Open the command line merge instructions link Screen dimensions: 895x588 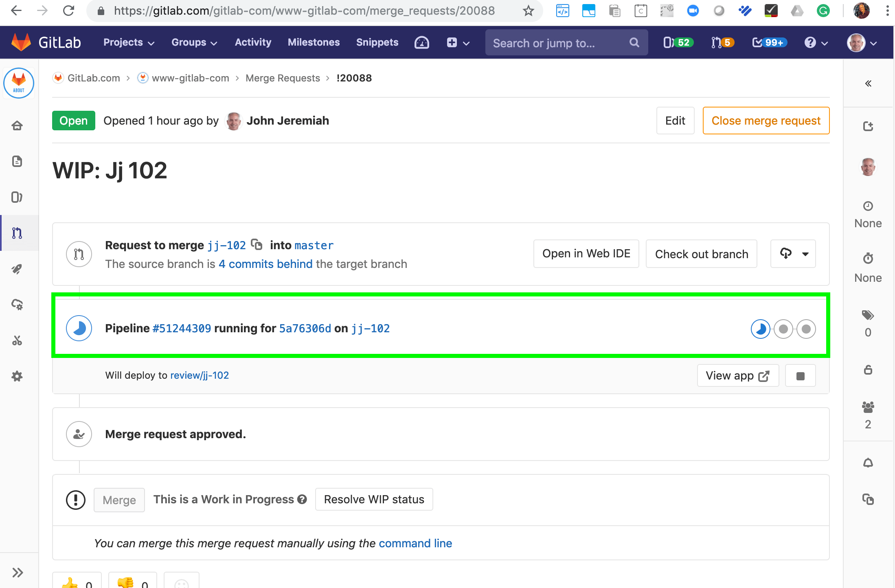[415, 543]
